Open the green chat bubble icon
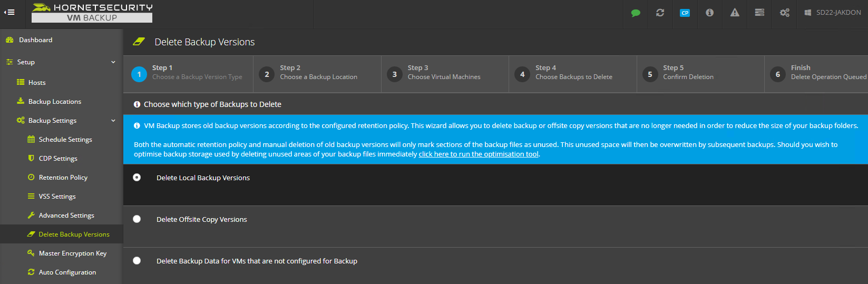Screen dimensions: 868x284 (x=636, y=13)
